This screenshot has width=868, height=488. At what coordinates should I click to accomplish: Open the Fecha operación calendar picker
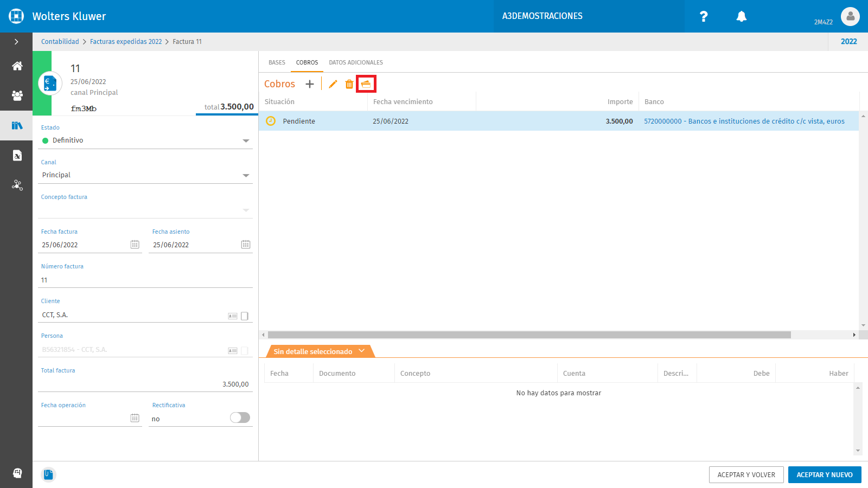(x=135, y=418)
